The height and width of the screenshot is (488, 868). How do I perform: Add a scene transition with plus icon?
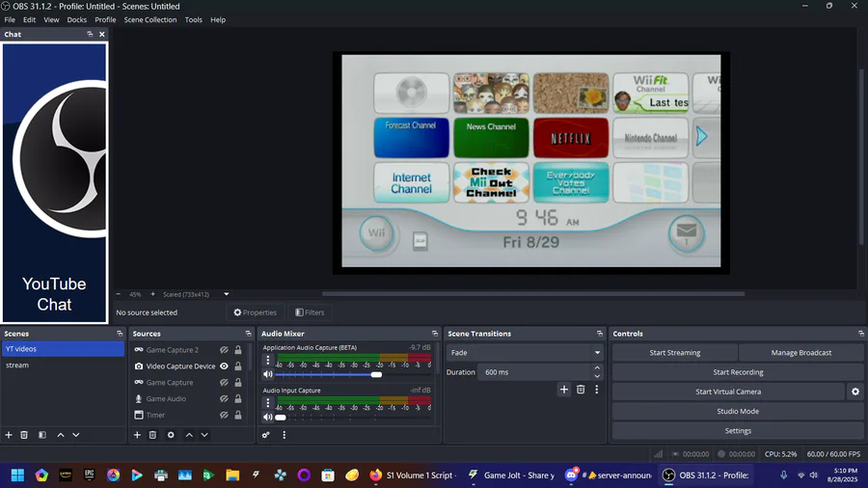point(563,390)
